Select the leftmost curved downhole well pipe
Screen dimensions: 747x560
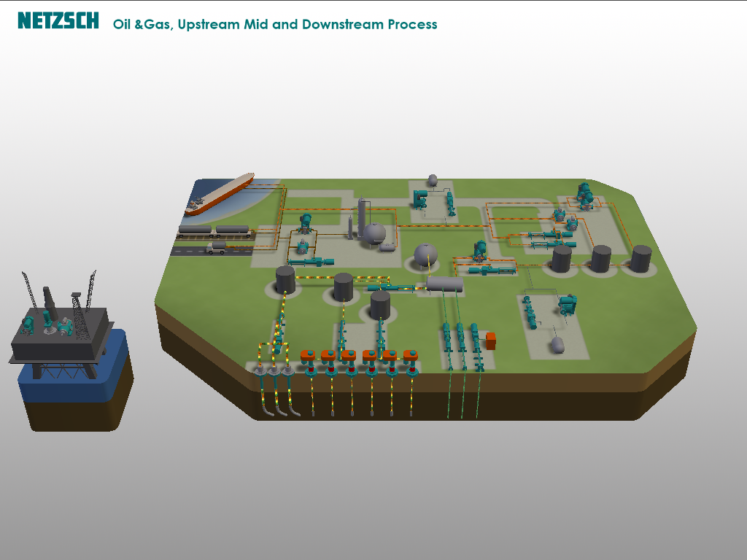[263, 391]
